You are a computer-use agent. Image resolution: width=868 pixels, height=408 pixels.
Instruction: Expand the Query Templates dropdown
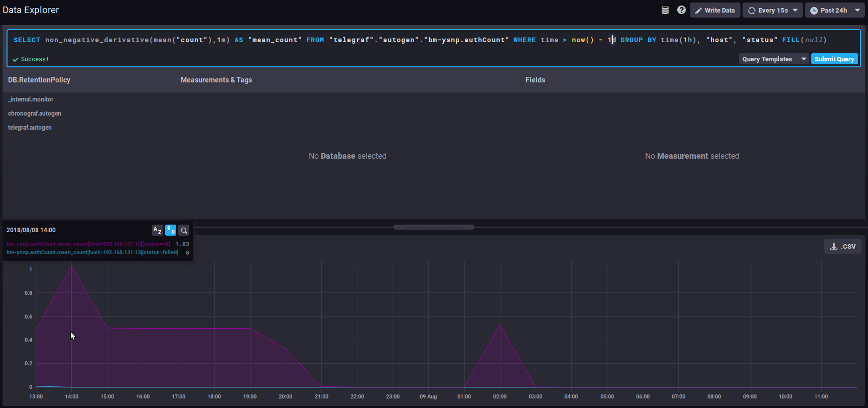tap(773, 59)
